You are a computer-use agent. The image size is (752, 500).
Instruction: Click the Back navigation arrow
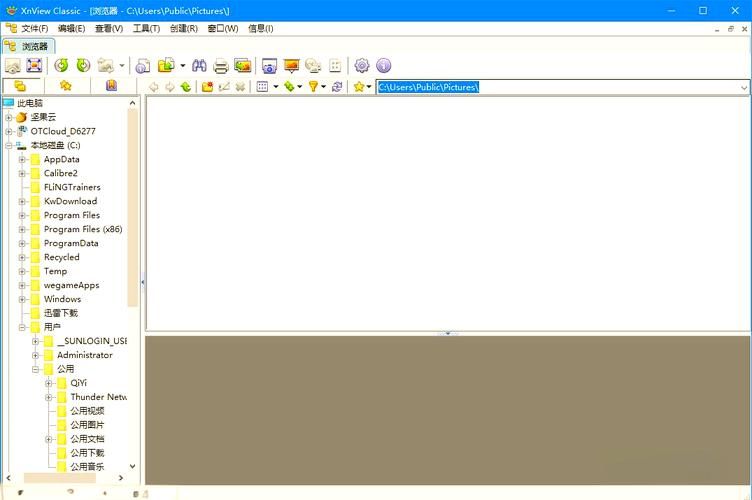click(x=154, y=87)
